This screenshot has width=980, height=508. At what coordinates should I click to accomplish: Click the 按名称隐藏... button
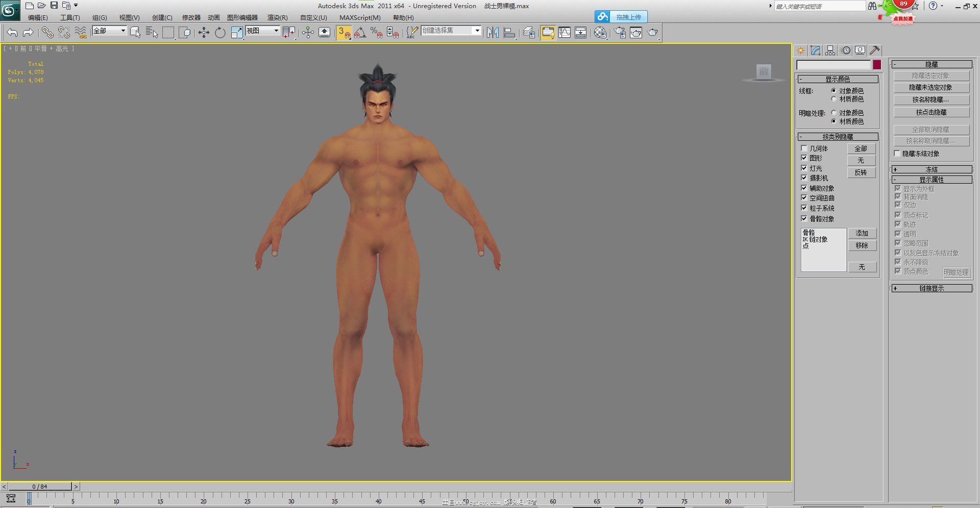tap(932, 100)
